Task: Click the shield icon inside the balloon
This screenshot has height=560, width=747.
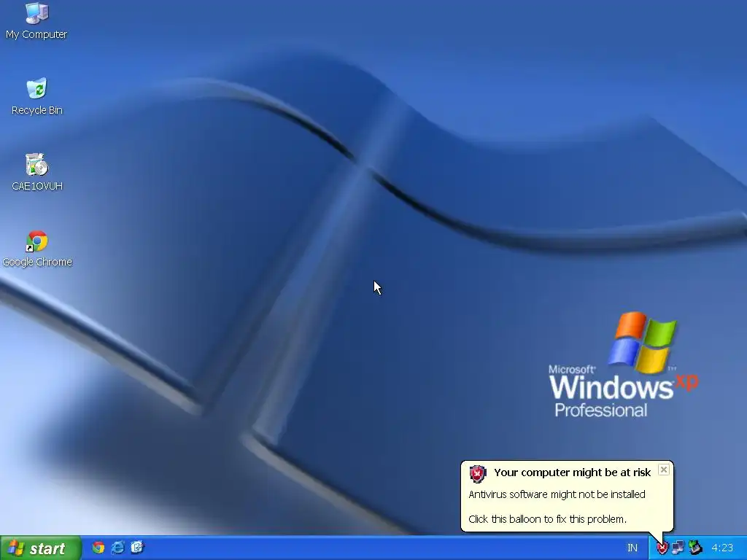Action: click(x=477, y=474)
